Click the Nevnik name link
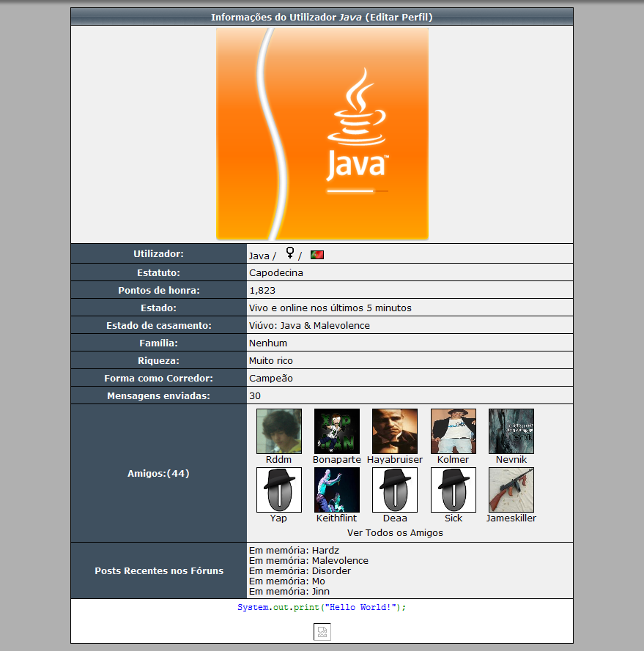Viewport: 644px width, 651px height. [511, 460]
